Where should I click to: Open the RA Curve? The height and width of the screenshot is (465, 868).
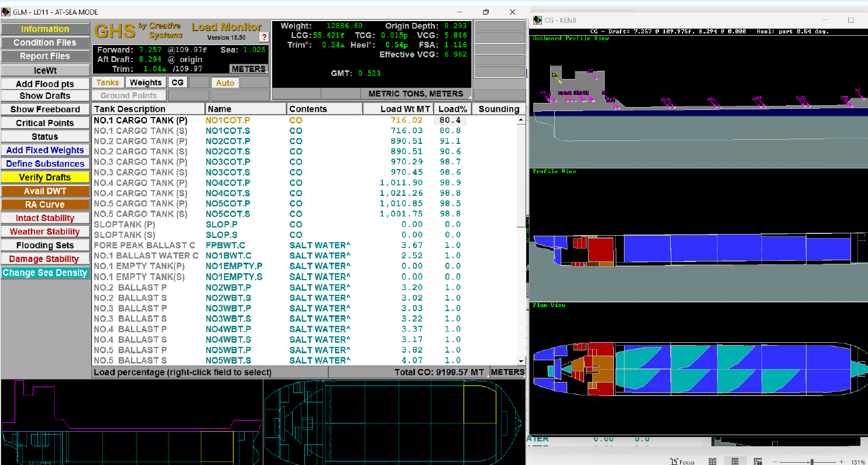[45, 205]
